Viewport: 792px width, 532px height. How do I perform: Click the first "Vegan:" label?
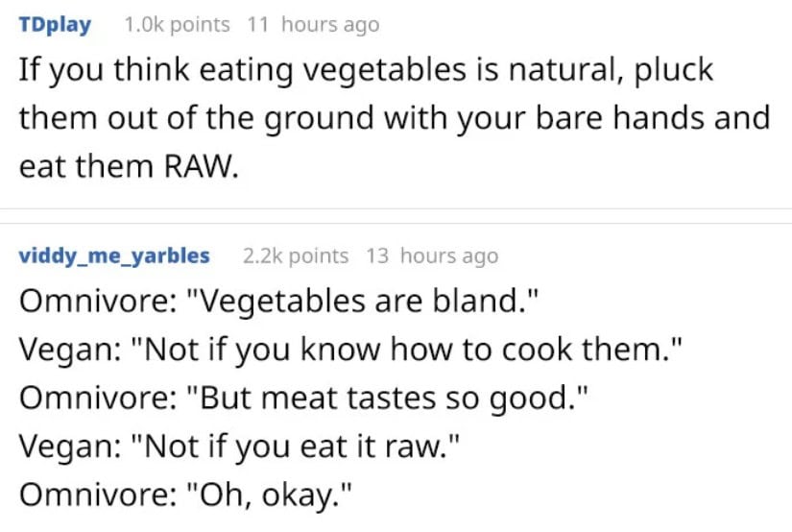coord(70,351)
